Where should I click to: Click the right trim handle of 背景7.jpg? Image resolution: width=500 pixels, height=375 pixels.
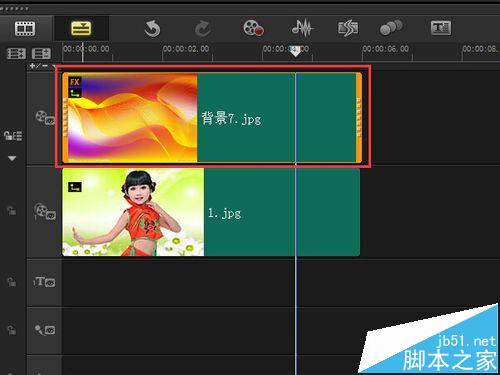(359, 118)
